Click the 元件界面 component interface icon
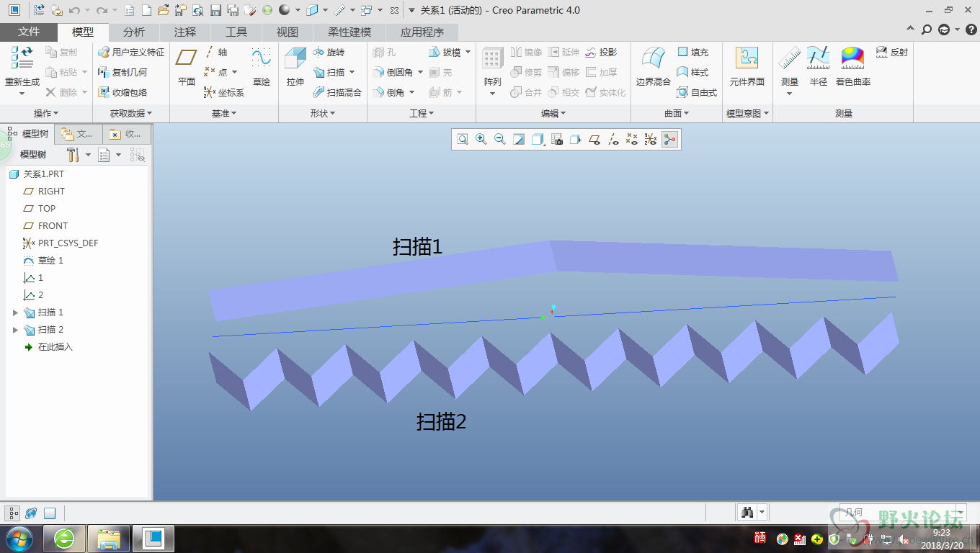Screen dimensions: 980x553 747,68
